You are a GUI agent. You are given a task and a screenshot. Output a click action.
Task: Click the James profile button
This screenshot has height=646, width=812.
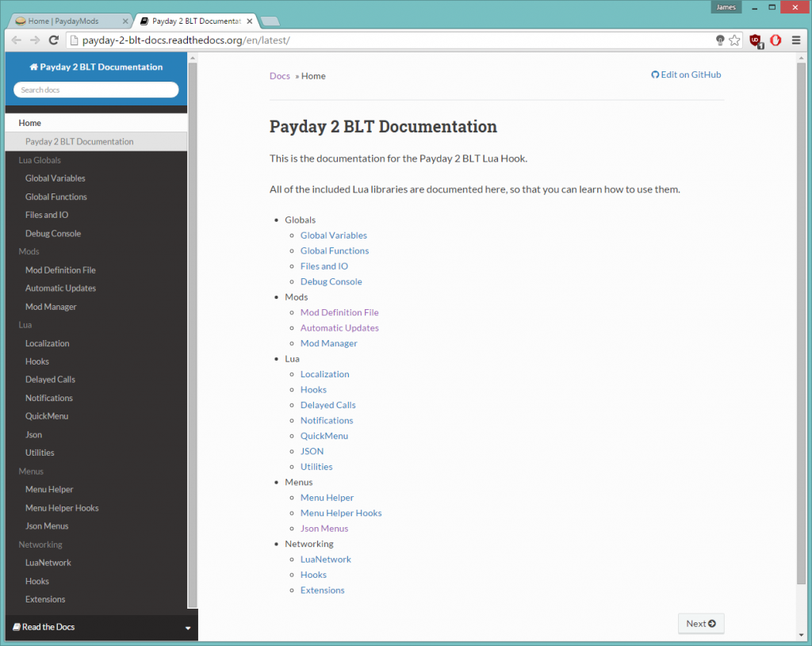[x=726, y=7]
